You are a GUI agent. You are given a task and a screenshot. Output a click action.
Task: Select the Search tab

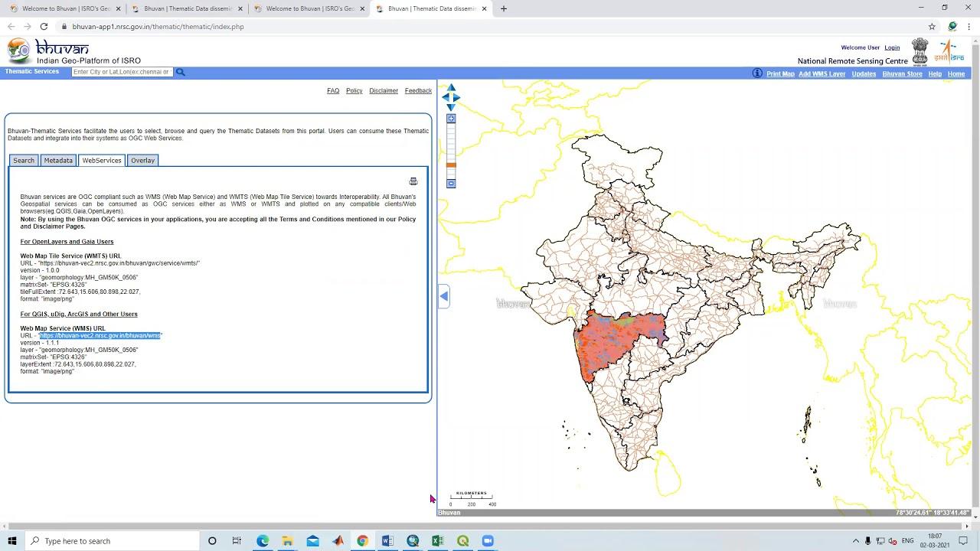coord(24,161)
